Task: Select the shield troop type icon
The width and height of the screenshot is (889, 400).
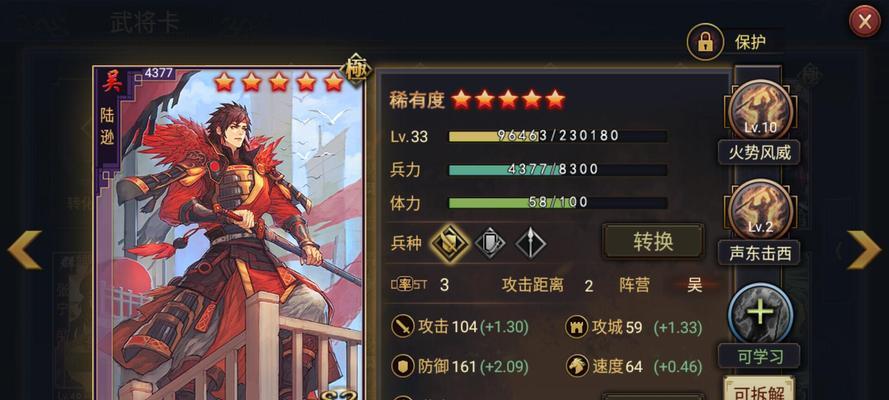Action: pos(490,244)
